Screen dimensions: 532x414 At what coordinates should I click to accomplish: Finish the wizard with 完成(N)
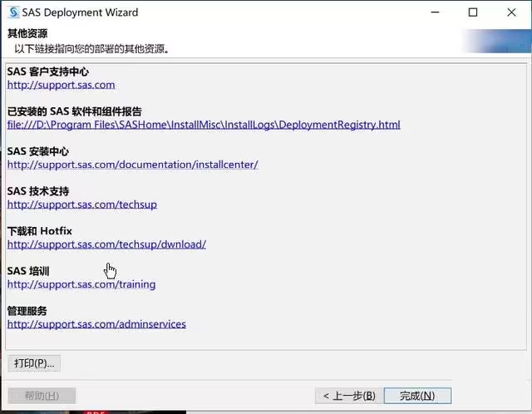pos(417,396)
